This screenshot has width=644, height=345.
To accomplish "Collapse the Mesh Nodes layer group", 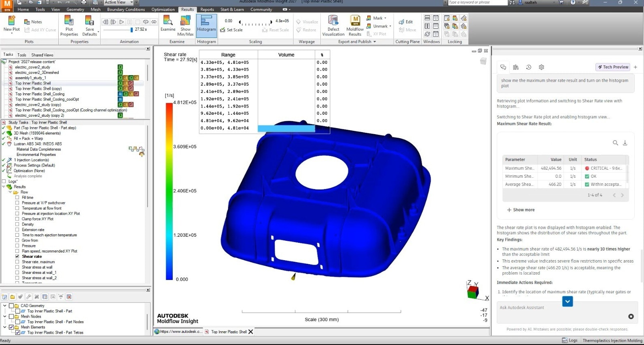I will (x=5, y=316).
